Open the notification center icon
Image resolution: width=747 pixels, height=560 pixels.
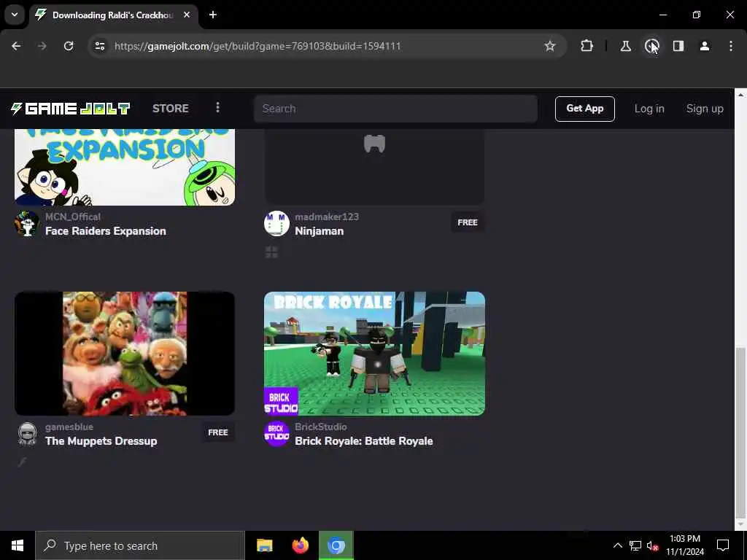point(723,545)
